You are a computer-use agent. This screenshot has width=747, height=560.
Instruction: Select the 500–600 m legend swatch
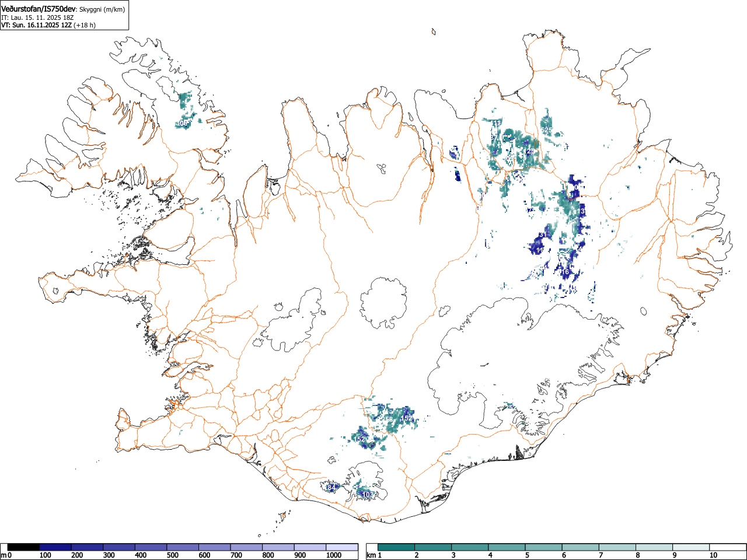pos(183,547)
